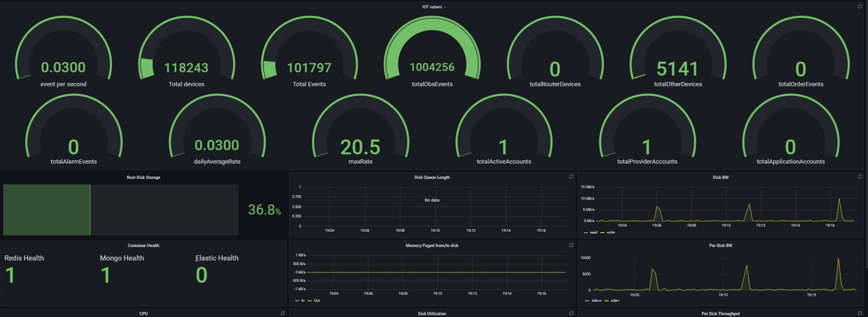Image resolution: width=868 pixels, height=317 pixels.
Task: Open the CPU panel title menu
Action: (144, 314)
